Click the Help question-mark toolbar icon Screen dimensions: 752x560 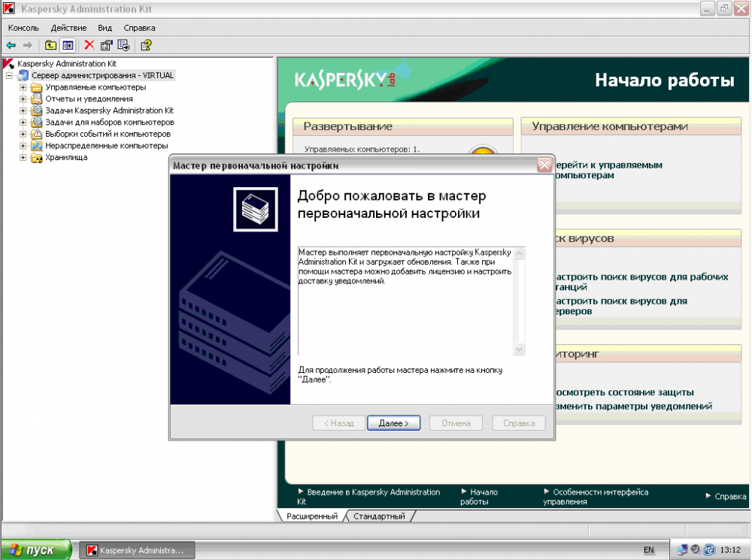[147, 45]
